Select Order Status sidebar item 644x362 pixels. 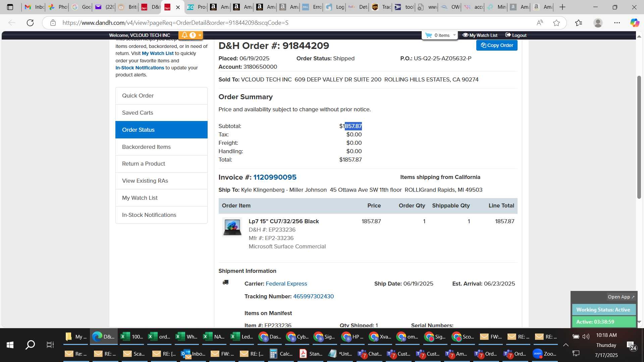[161, 130]
